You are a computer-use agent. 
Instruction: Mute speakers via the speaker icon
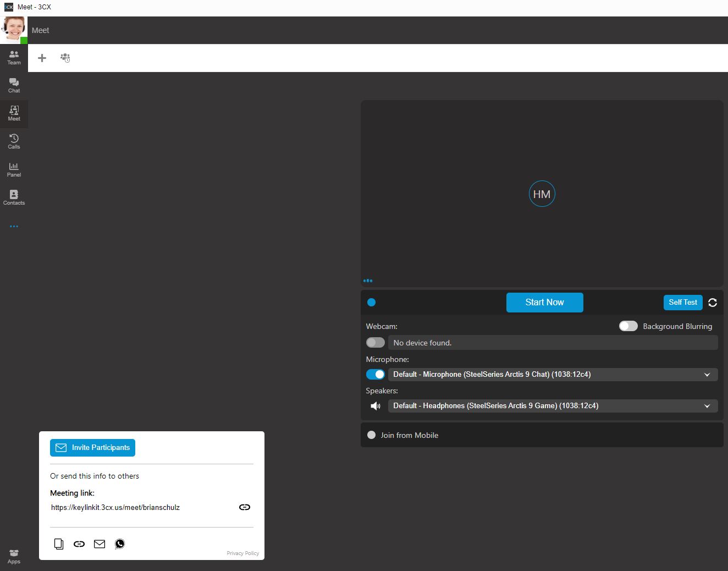[376, 406]
